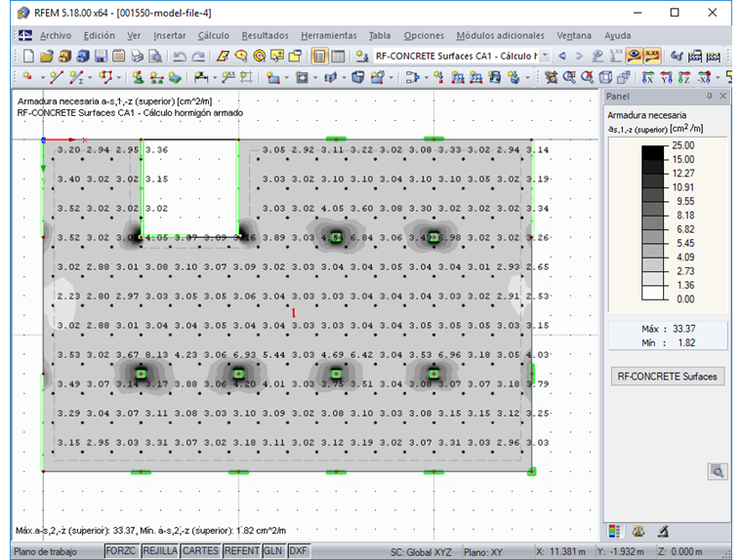Cancel zoom selection with red X magnifier
Screen dimensions: 742x560
(x=588, y=77)
